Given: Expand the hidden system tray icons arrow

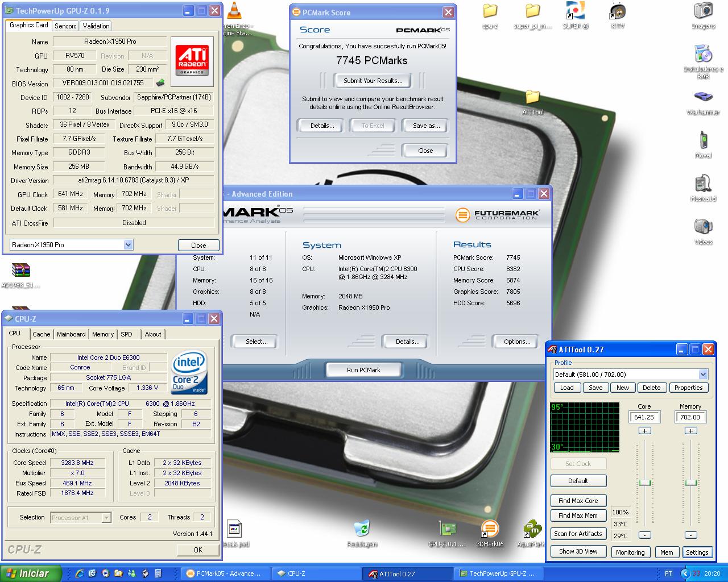Looking at the screenshot, I should click(685, 573).
